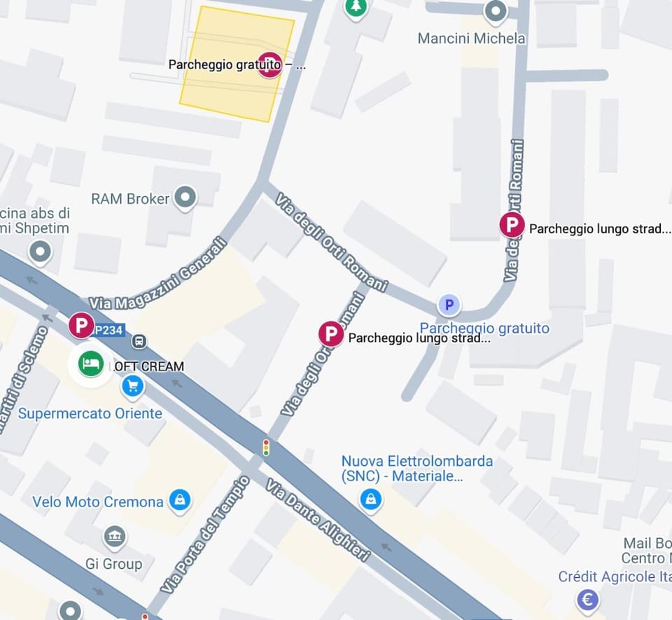Select the green tree park pin
This screenshot has width=672, height=620.
[356, 7]
